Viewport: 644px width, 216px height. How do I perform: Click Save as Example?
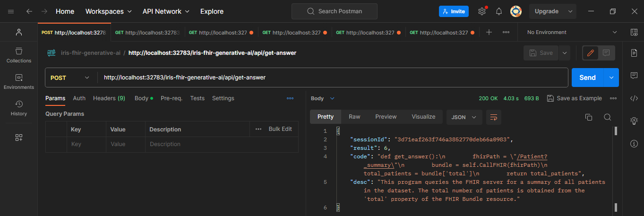tap(574, 98)
